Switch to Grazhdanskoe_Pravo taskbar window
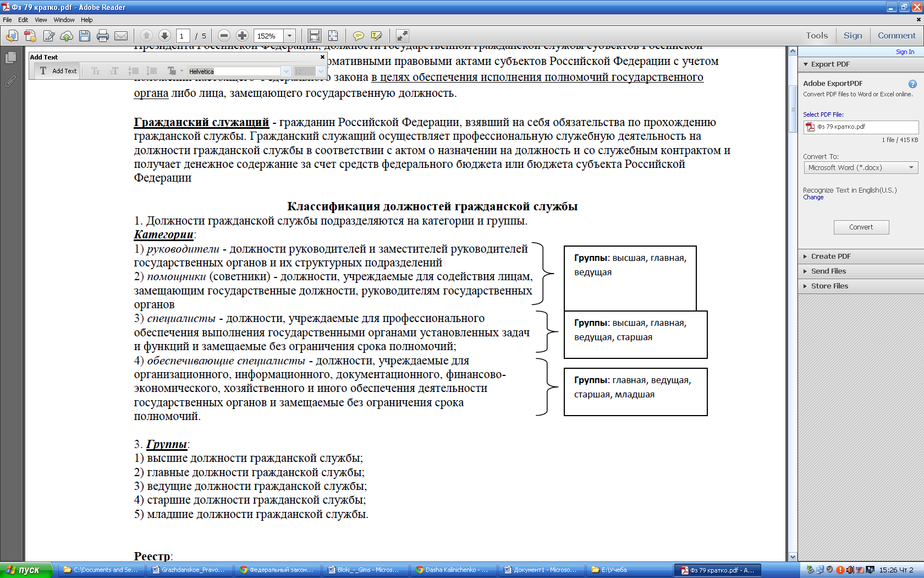 [189, 570]
